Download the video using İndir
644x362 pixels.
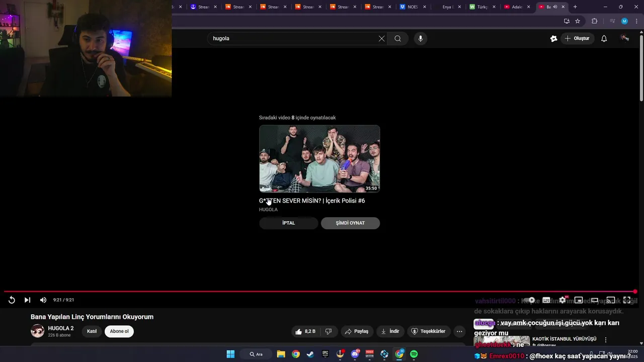tap(390, 331)
